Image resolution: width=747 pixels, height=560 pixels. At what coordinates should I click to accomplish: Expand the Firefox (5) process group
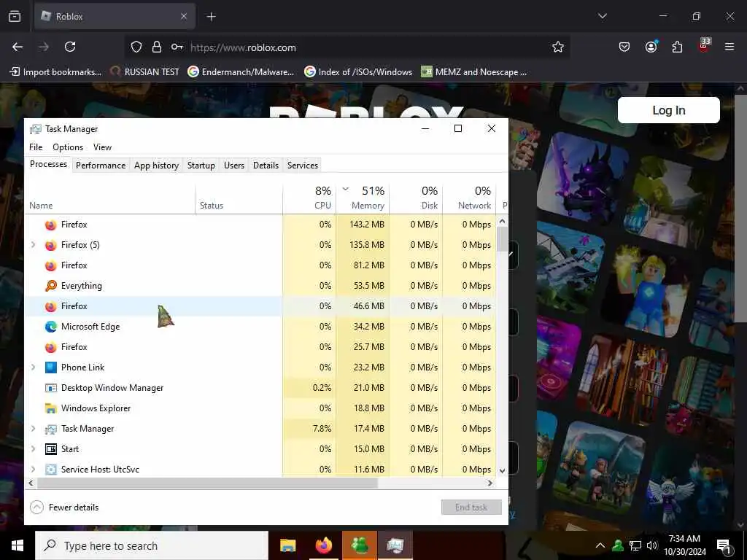[33, 245]
